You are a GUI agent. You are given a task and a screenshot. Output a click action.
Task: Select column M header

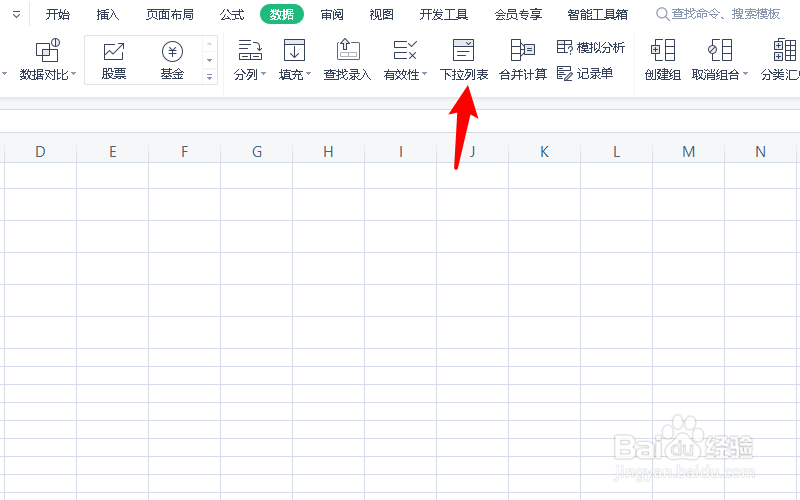tap(688, 152)
